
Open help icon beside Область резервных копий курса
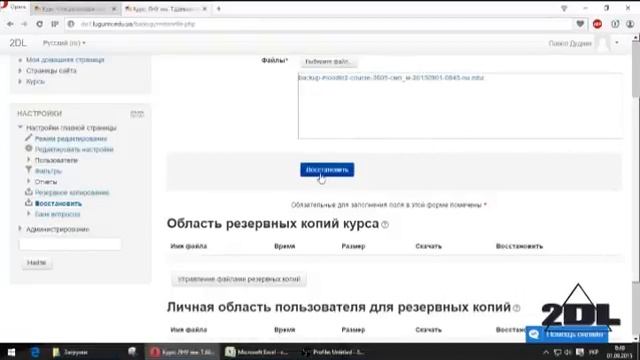pos(385,224)
